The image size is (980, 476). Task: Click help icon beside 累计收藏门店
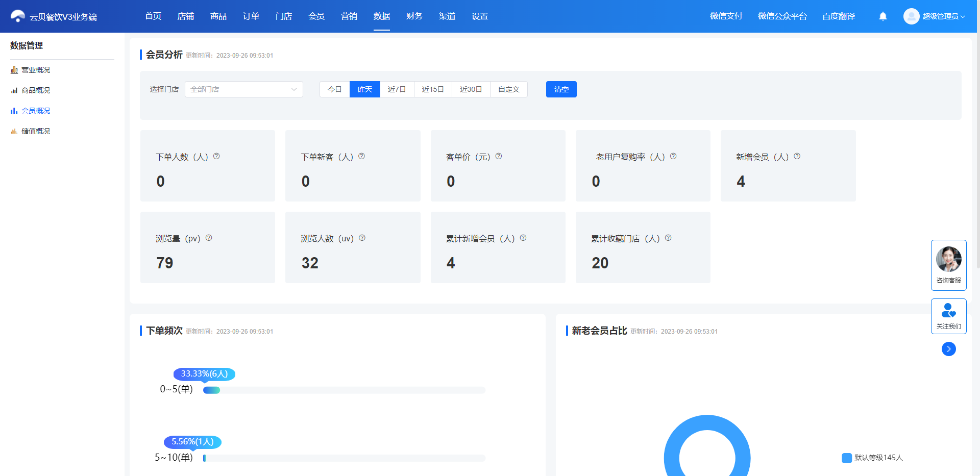pyautogui.click(x=668, y=238)
